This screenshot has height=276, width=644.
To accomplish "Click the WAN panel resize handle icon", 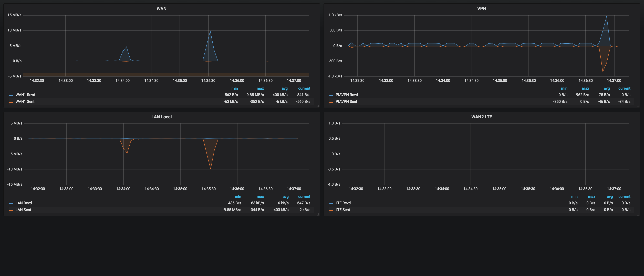I will click(318, 106).
